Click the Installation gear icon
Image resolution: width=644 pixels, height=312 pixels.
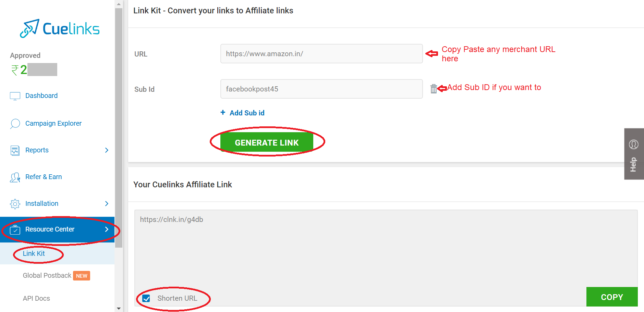15,203
